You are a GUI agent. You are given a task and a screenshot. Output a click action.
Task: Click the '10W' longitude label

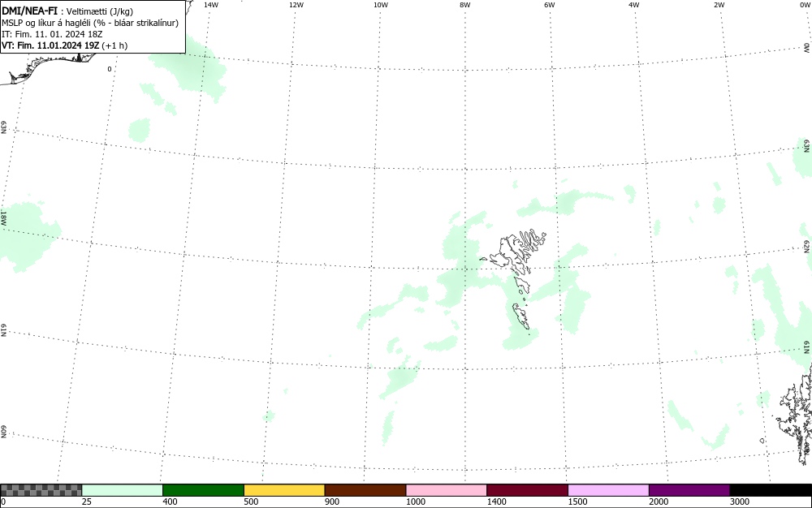coord(380,5)
